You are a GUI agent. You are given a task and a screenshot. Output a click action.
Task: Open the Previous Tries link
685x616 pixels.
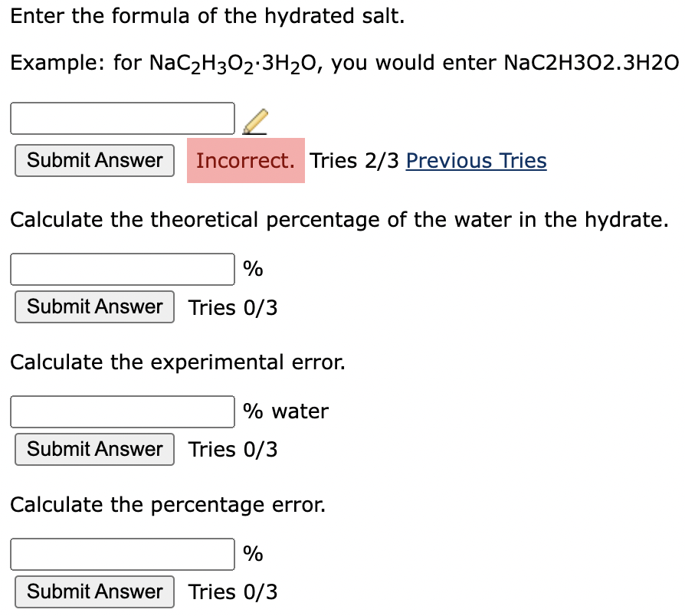point(476,161)
